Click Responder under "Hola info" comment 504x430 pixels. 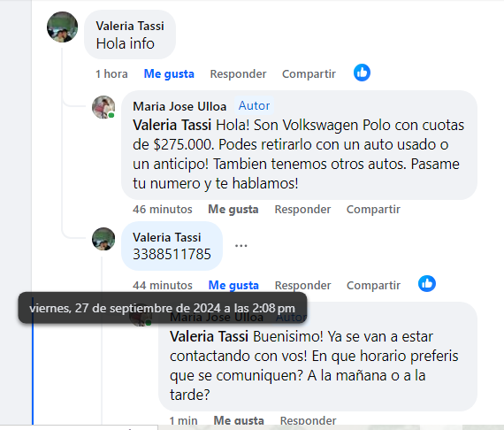238,74
